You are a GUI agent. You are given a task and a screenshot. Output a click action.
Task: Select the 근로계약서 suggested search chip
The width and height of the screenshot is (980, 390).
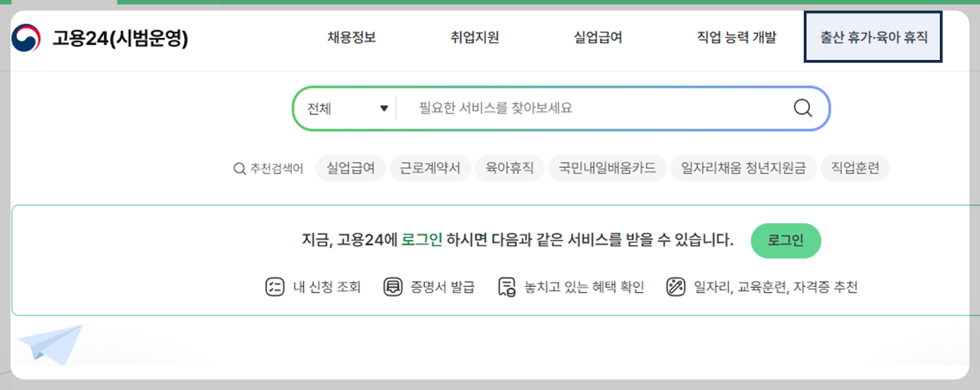[x=430, y=169]
